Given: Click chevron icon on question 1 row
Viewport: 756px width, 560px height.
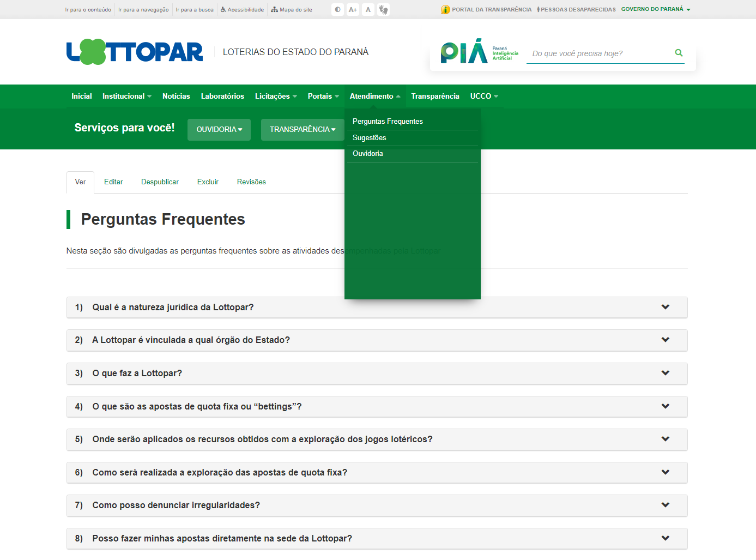Looking at the screenshot, I should click(x=666, y=307).
